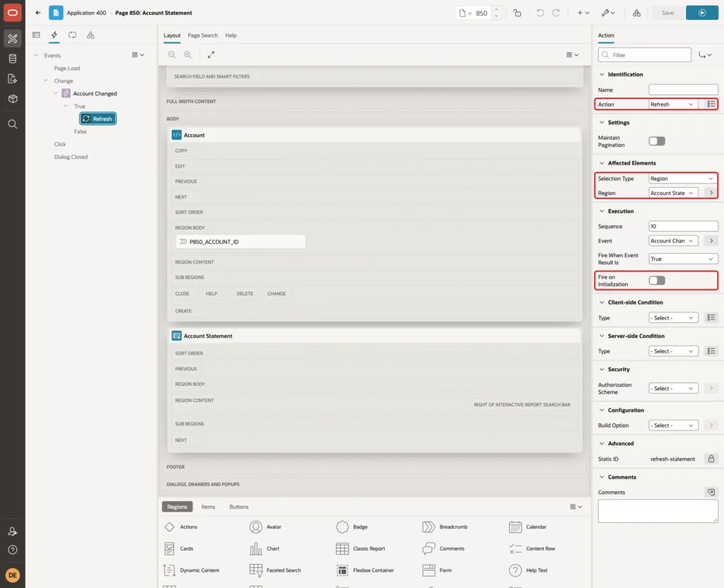Viewport: 724px width, 588px height.
Task: Open the Comments code editor icon
Action: tap(711, 492)
